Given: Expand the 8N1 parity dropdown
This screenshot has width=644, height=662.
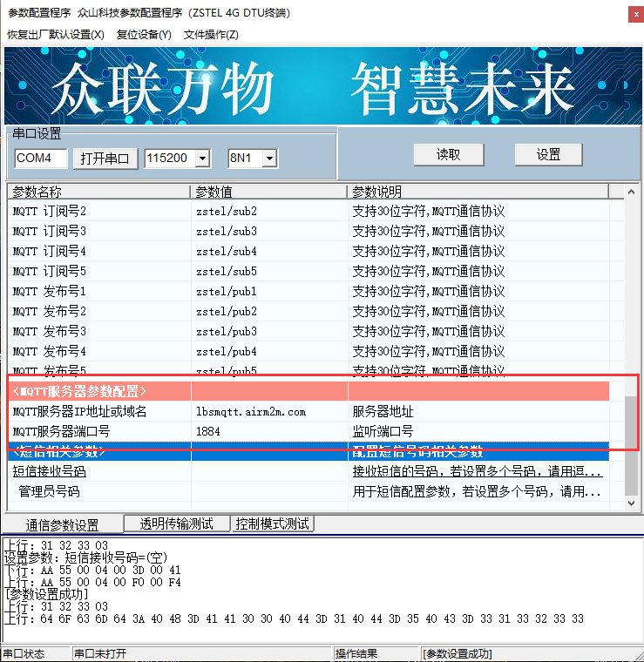Looking at the screenshot, I should click(269, 159).
